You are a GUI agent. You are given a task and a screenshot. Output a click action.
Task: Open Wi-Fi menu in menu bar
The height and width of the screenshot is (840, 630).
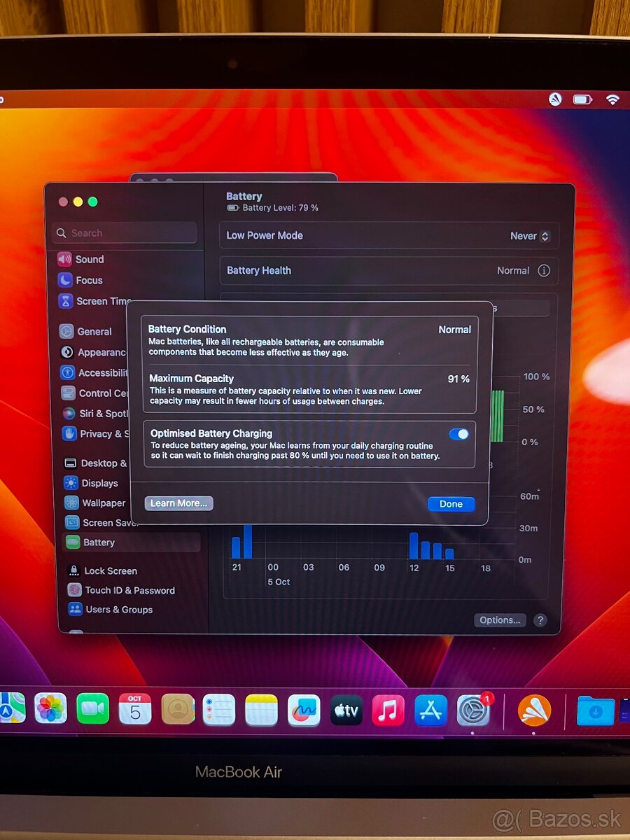[612, 99]
